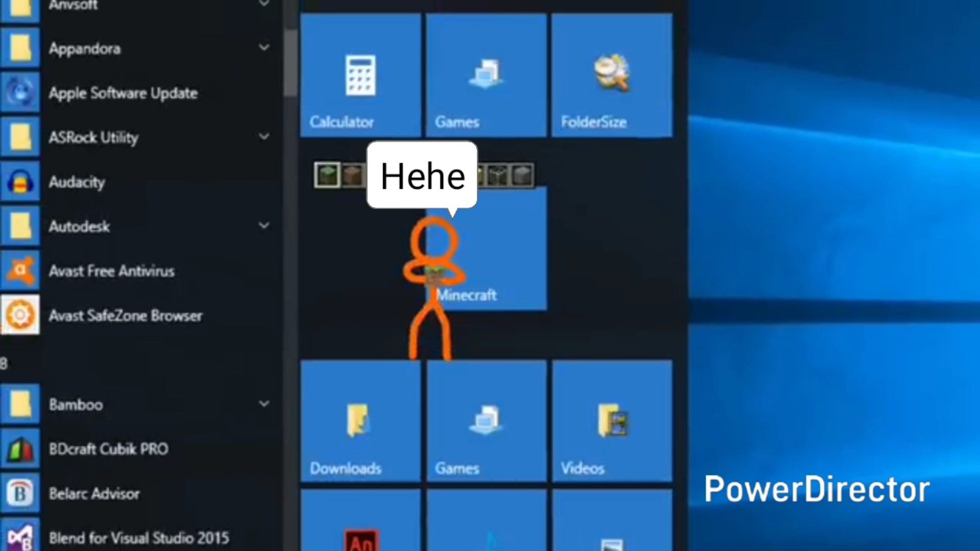Click the Audacity headphones icon
This screenshot has width=980, height=551.
point(20,182)
